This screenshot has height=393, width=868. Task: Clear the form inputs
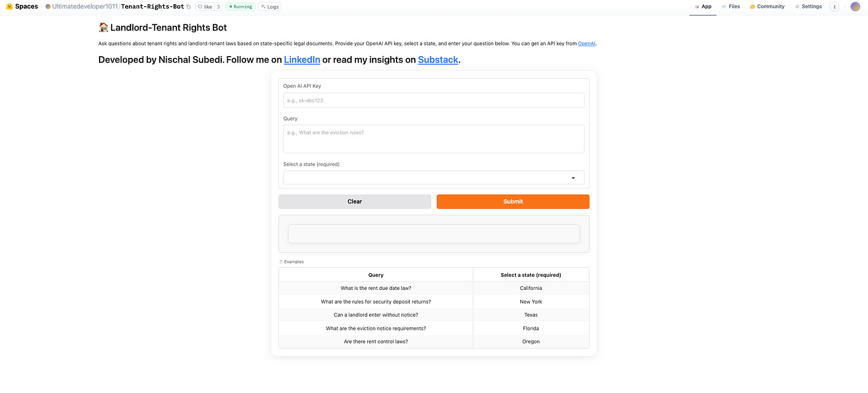355,202
